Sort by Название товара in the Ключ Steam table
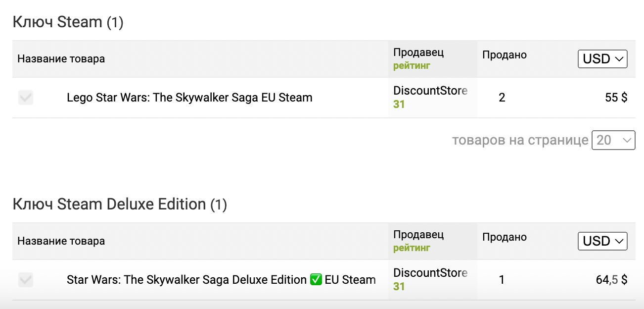Screen dimensions: 644x309 [61, 59]
